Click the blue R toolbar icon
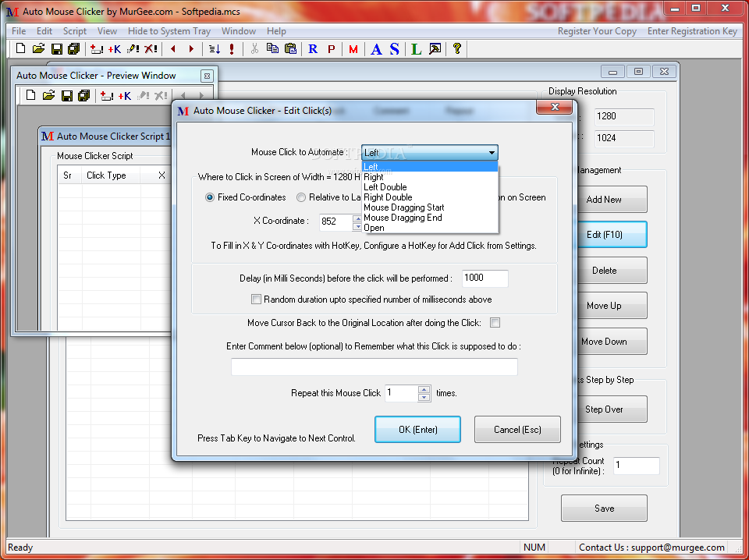The height and width of the screenshot is (560, 749). pyautogui.click(x=313, y=48)
